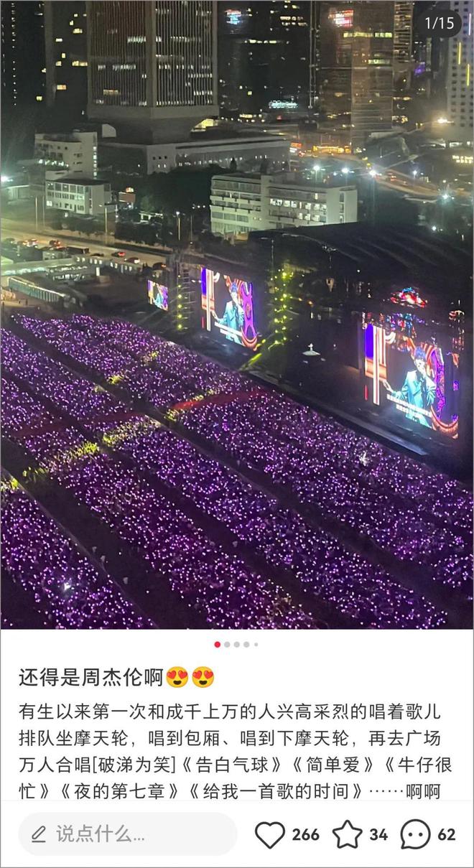Screen dimensions: 474x868
Task: Jump to fourth image via indicator dot
Action: [246, 644]
